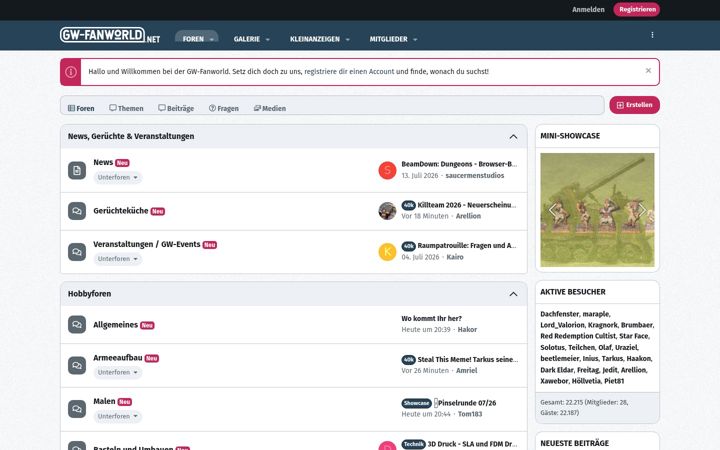The height and width of the screenshot is (450, 720).
Task: Expand Unterforen dropdown under News
Action: [x=118, y=178]
